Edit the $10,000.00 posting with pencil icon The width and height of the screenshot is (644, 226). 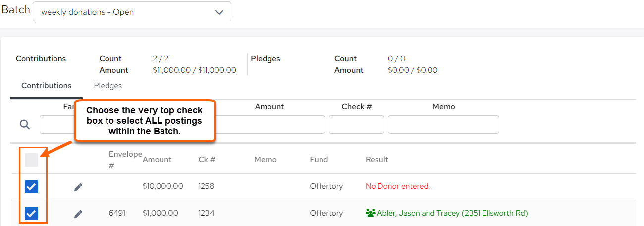click(x=78, y=187)
